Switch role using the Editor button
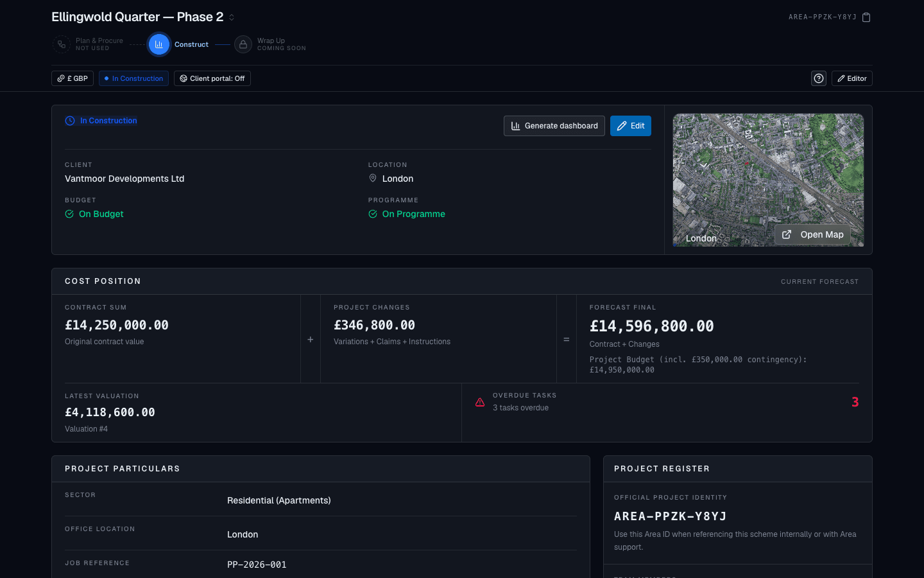Image resolution: width=924 pixels, height=578 pixels. 852,78
